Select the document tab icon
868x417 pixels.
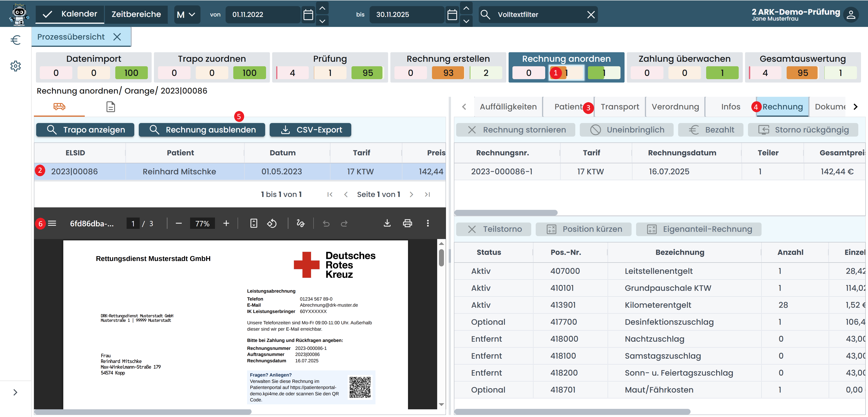click(x=111, y=107)
